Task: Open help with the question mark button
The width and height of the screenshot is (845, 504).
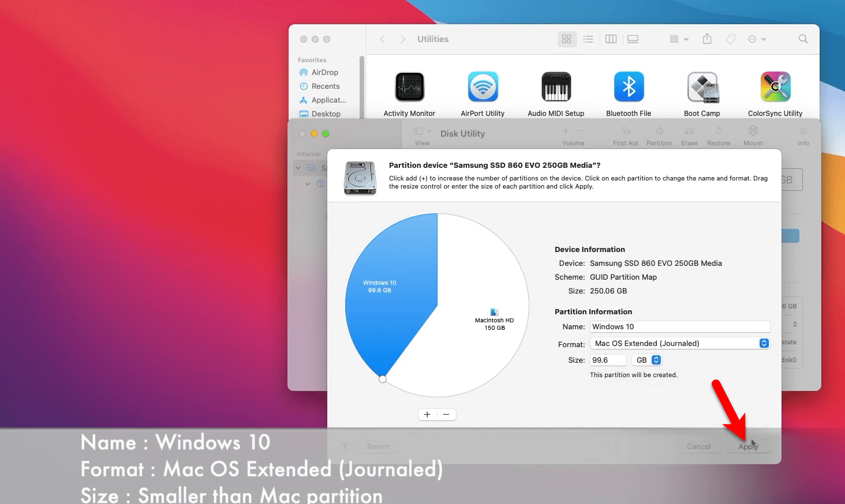Action: pyautogui.click(x=345, y=447)
